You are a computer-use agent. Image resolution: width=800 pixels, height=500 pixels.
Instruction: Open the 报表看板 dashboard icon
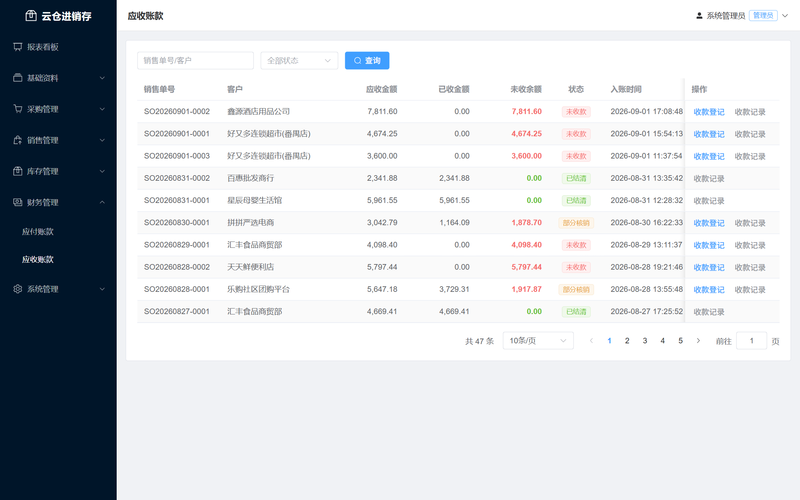(18, 47)
